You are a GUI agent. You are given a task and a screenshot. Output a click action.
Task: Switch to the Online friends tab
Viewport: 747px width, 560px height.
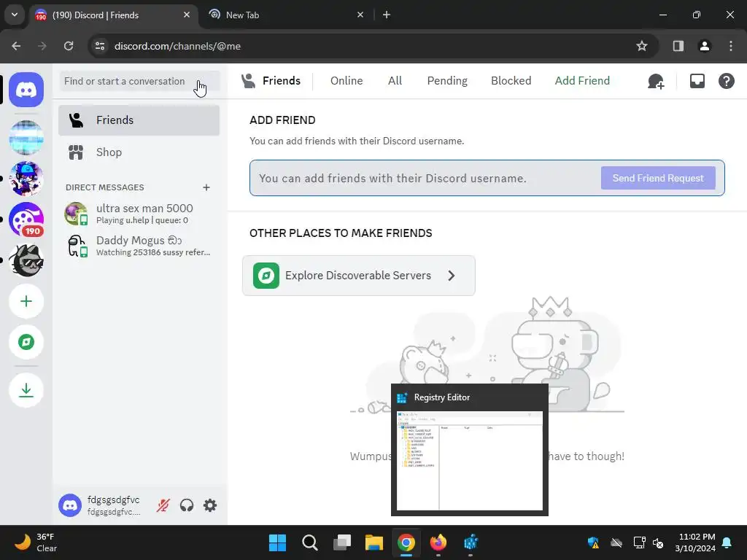point(347,81)
